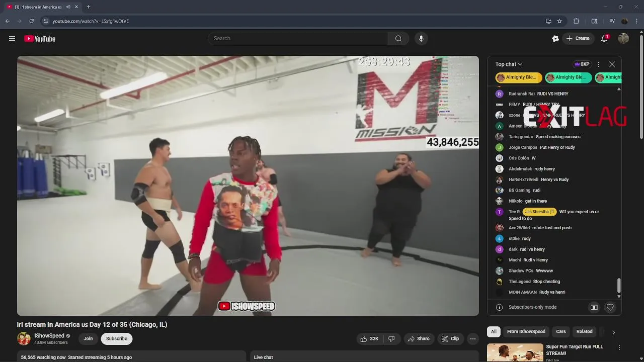This screenshot has width=644, height=362.
Task: Open Super Fun Target Run thumbnail
Action: point(515,352)
